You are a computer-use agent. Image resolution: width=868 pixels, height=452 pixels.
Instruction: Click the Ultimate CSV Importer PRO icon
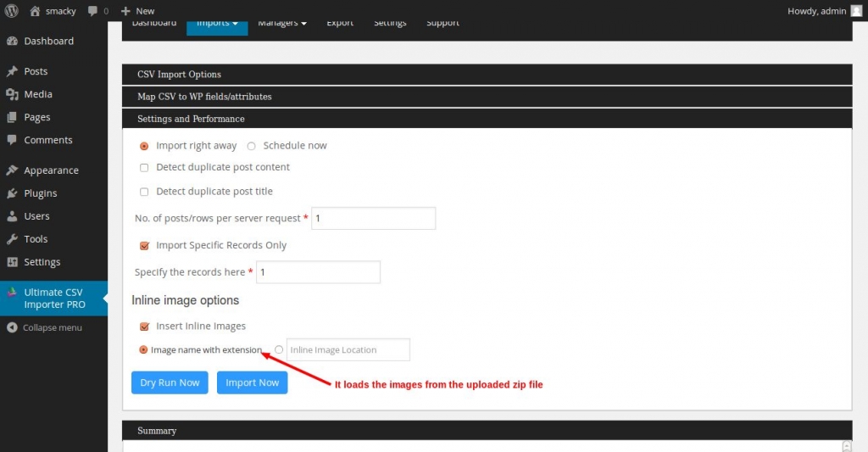pos(12,293)
